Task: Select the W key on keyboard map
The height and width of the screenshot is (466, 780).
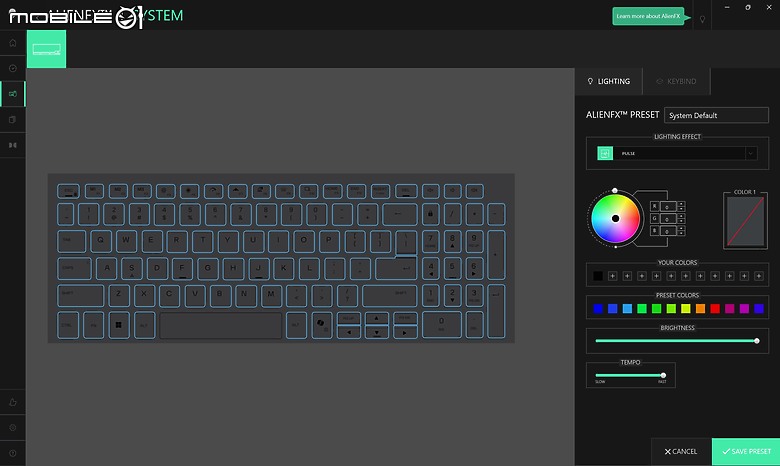Action: pos(126,241)
